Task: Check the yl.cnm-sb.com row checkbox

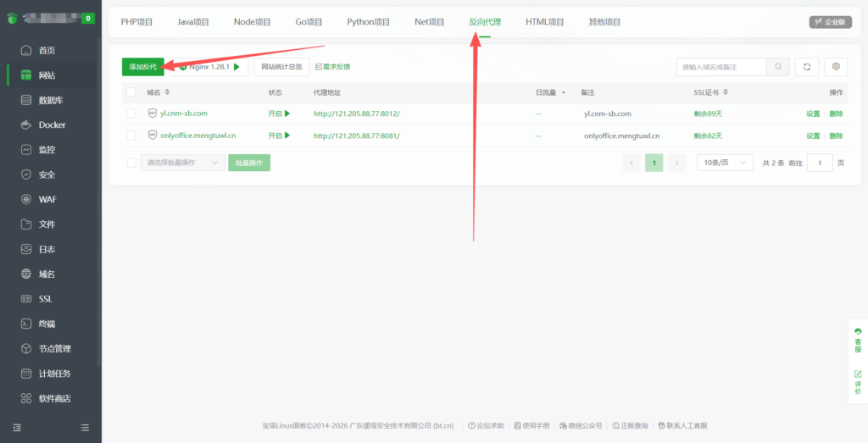Action: coord(131,114)
